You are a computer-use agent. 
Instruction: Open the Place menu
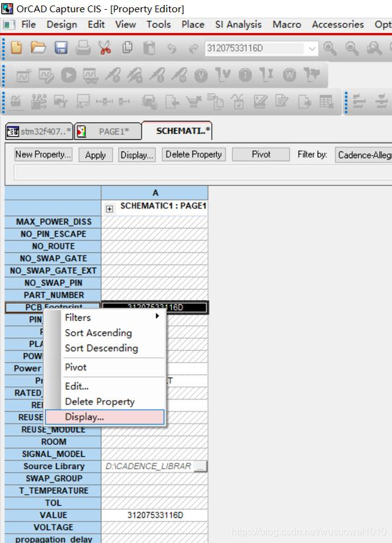click(x=192, y=25)
